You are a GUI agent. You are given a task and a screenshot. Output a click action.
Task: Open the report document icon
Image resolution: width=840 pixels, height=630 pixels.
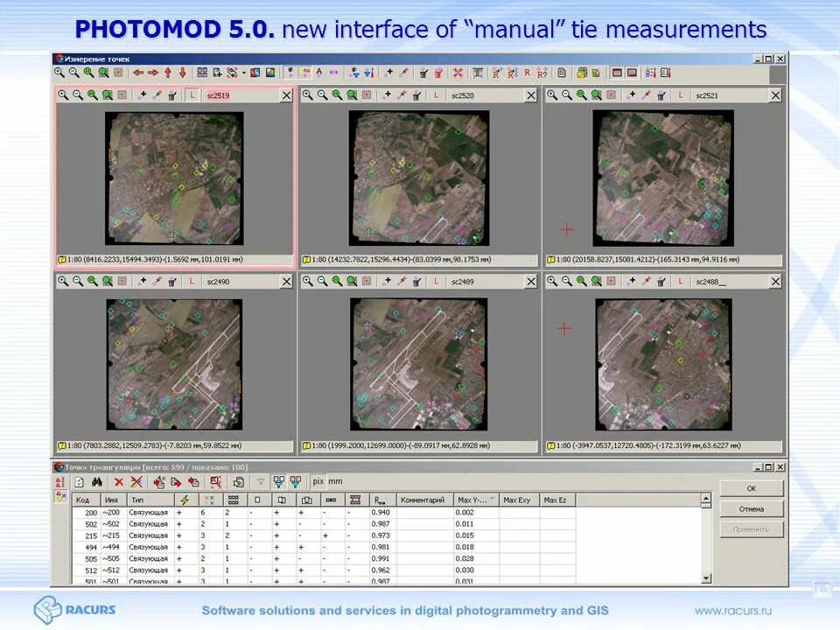click(x=562, y=73)
